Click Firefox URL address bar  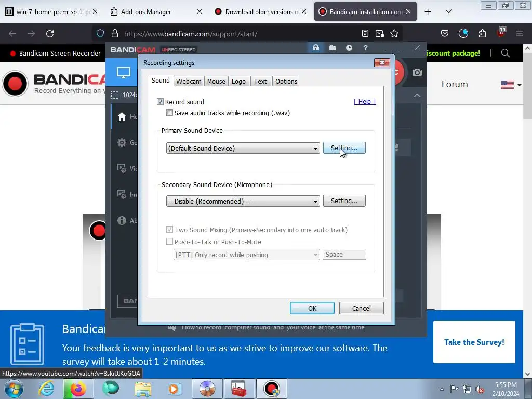pos(237,34)
